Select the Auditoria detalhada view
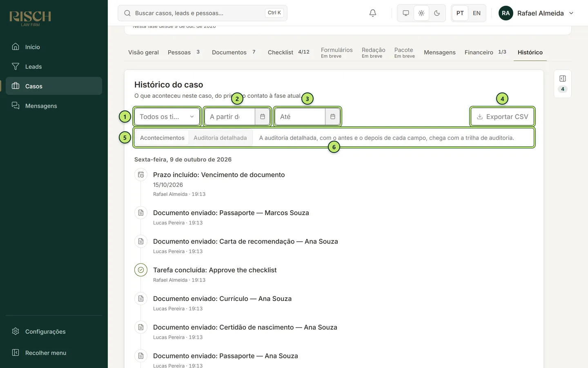Image resolution: width=588 pixels, height=368 pixels. click(x=220, y=138)
